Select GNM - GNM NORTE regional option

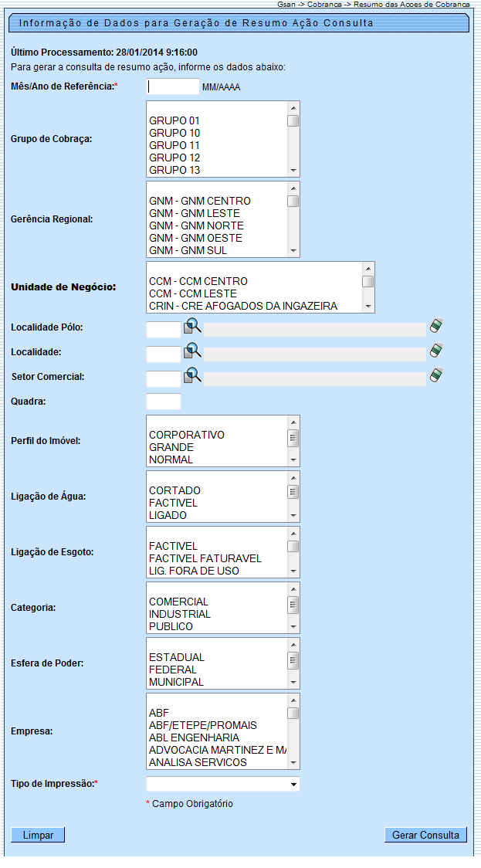[x=195, y=225]
